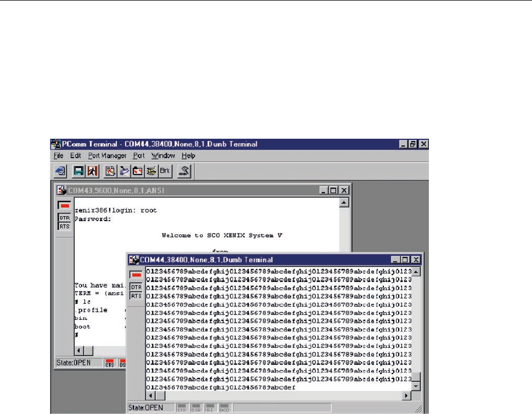Click the 'Password:' line in COM43 terminal
Screen dimensions: 532x414
93,219
